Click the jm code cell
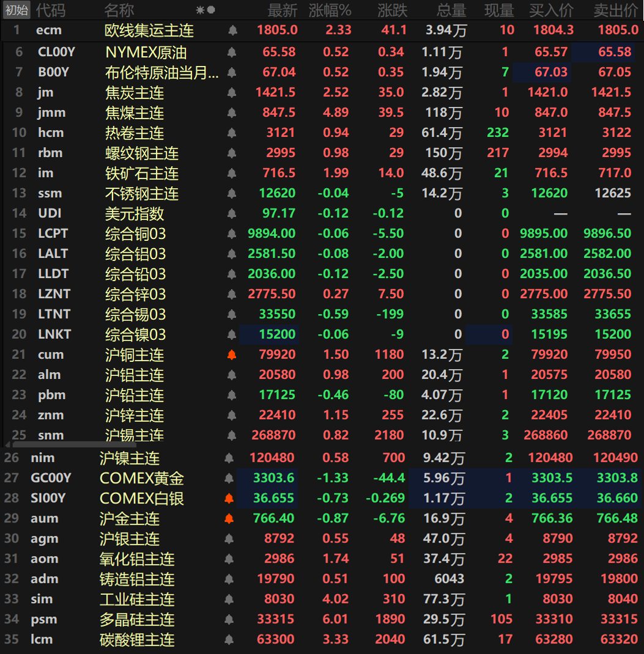This screenshot has height=654, width=644. click(45, 92)
